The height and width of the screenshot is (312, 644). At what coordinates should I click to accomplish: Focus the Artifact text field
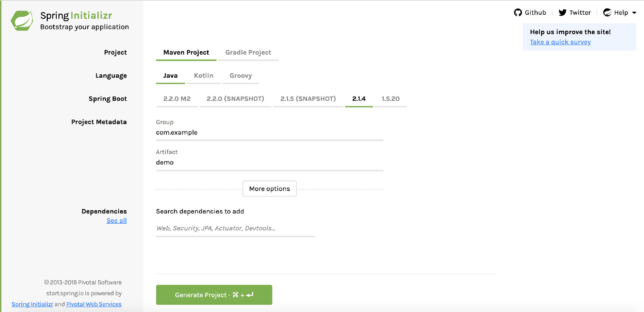(x=269, y=163)
